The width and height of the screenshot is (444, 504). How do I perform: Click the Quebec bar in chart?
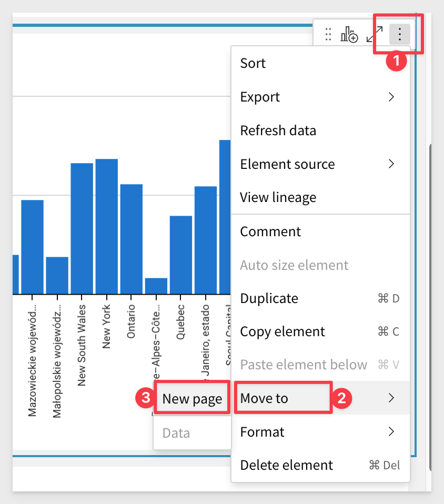coord(180,255)
